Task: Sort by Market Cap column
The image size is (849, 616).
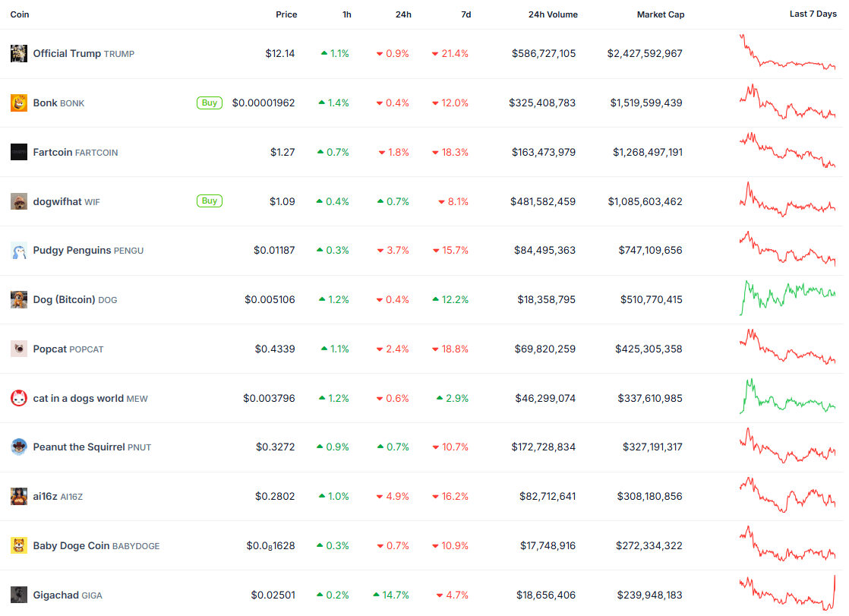Action: (x=661, y=14)
